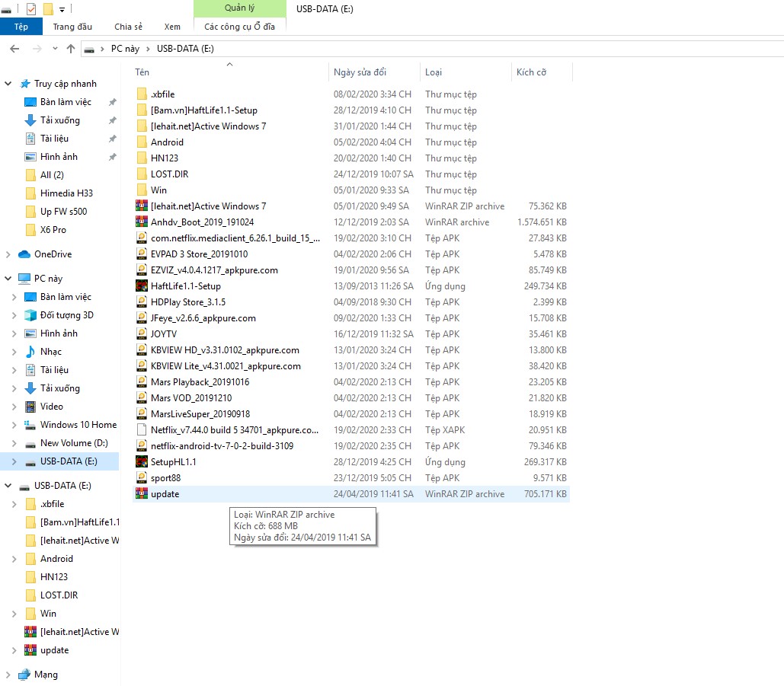Click the Hình ảnh pictures icon under PC này
The height and width of the screenshot is (686, 784).
coord(30,333)
